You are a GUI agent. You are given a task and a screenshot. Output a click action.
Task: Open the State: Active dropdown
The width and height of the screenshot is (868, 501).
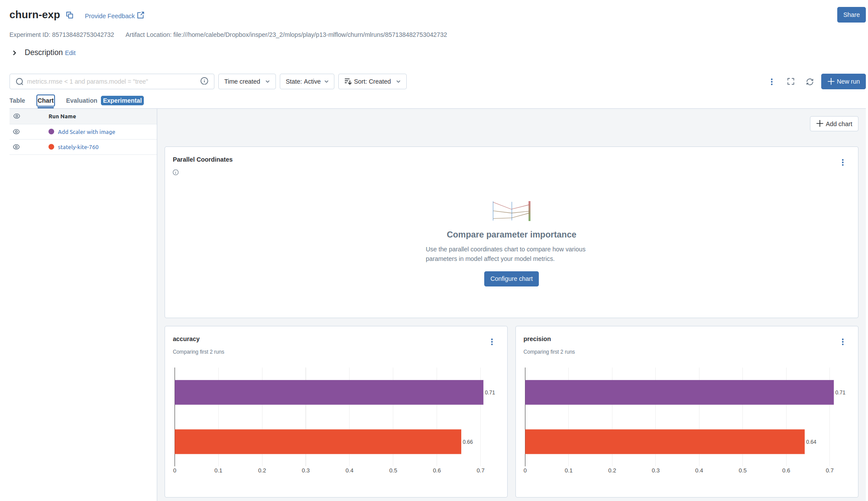[x=307, y=81]
